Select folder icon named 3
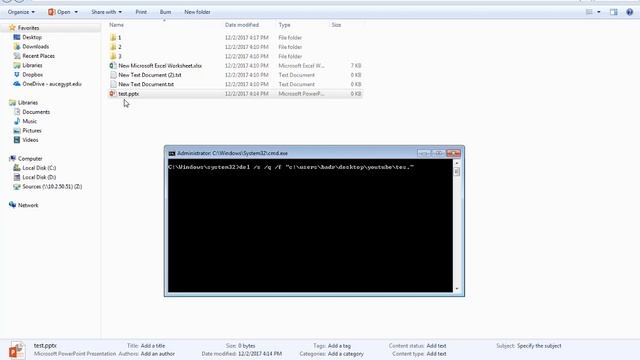Viewport: 640px width, 360px height. [x=113, y=56]
